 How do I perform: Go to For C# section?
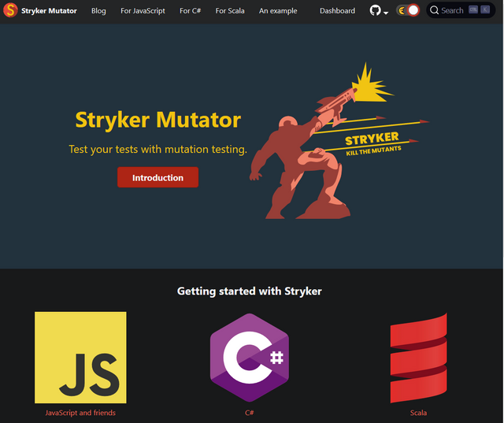191,11
